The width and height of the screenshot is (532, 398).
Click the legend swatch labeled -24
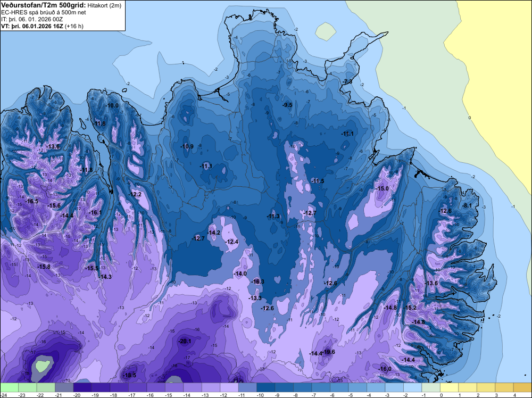coord(9,387)
